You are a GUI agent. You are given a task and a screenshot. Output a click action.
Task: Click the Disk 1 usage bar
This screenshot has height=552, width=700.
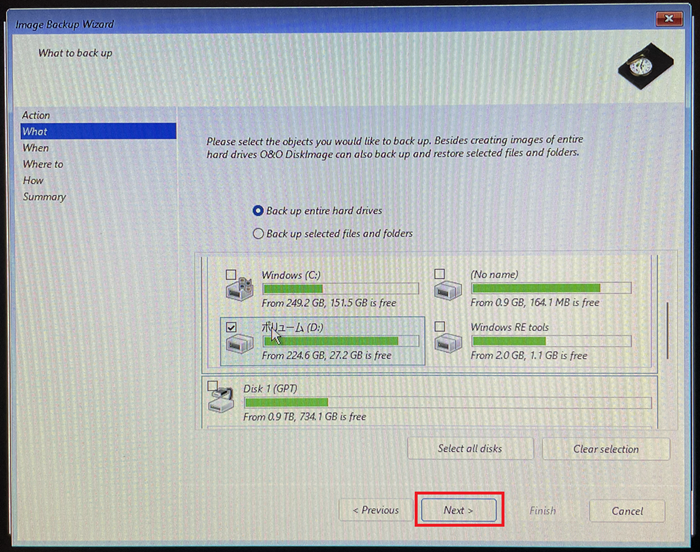(446, 403)
